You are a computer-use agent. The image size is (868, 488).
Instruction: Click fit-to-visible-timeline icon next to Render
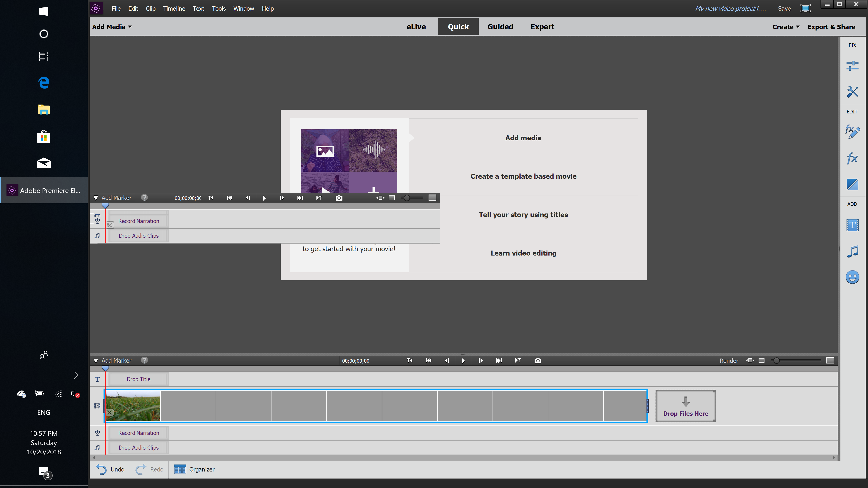pyautogui.click(x=750, y=360)
